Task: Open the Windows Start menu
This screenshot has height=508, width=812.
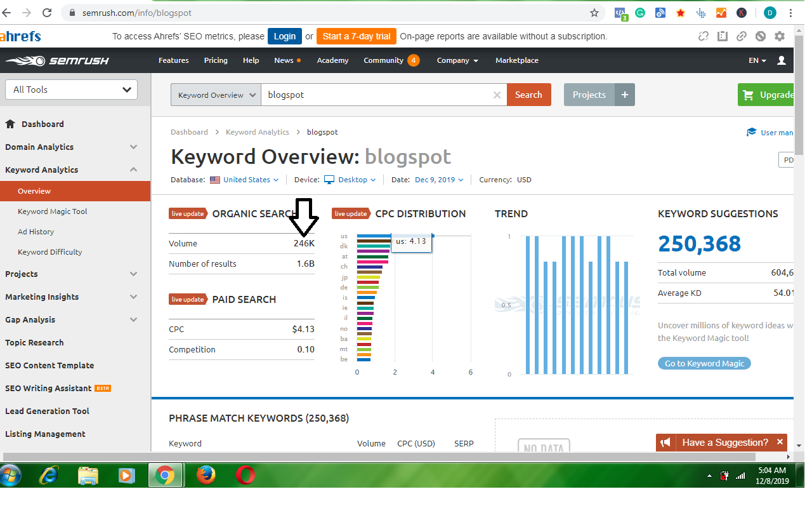Action: [11, 475]
